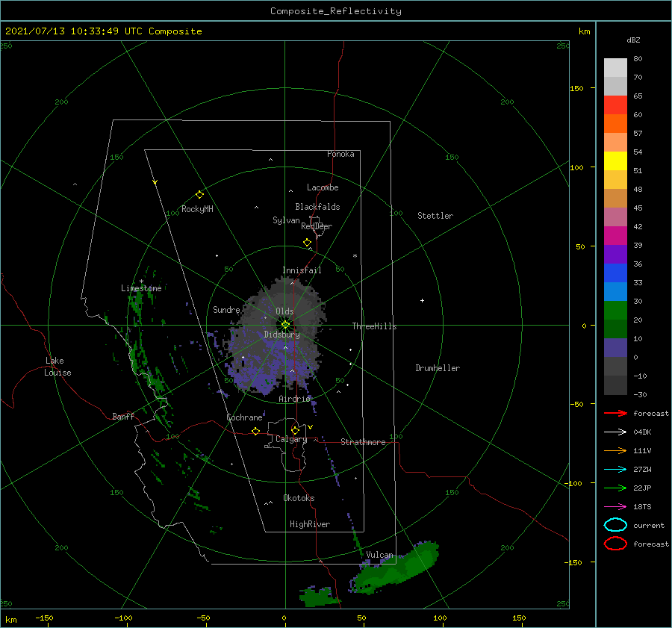Pick the red 60-65 dBZ color swatch
The height and width of the screenshot is (628, 672).
point(615,105)
